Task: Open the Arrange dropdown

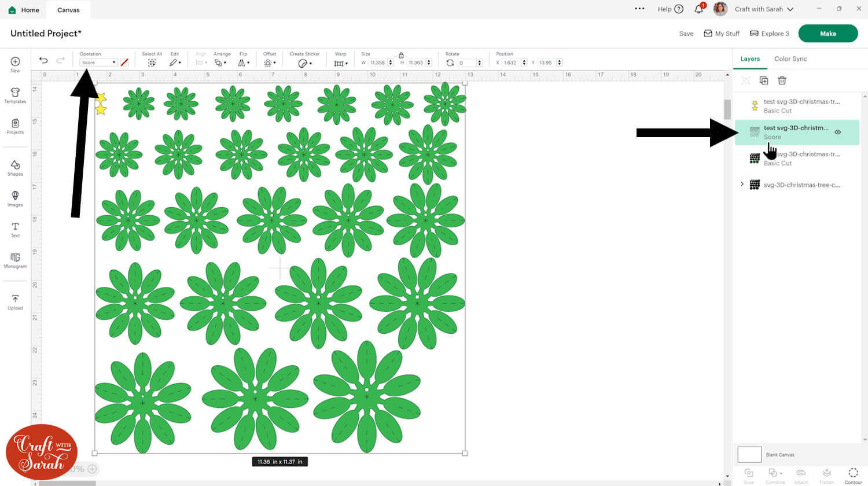Action: coord(220,62)
